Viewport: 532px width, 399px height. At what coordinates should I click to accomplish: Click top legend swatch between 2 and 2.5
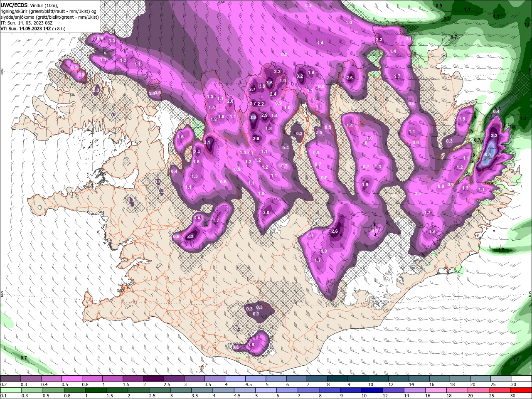[x=153, y=379]
